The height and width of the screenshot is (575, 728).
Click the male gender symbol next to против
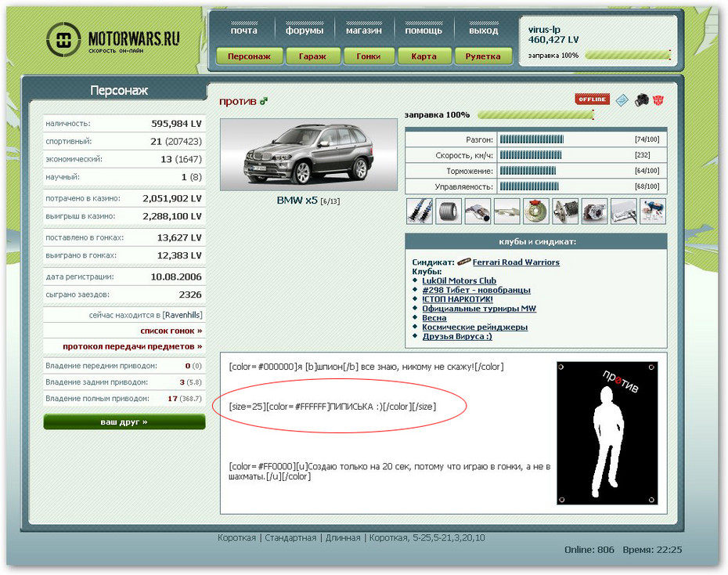tap(264, 101)
